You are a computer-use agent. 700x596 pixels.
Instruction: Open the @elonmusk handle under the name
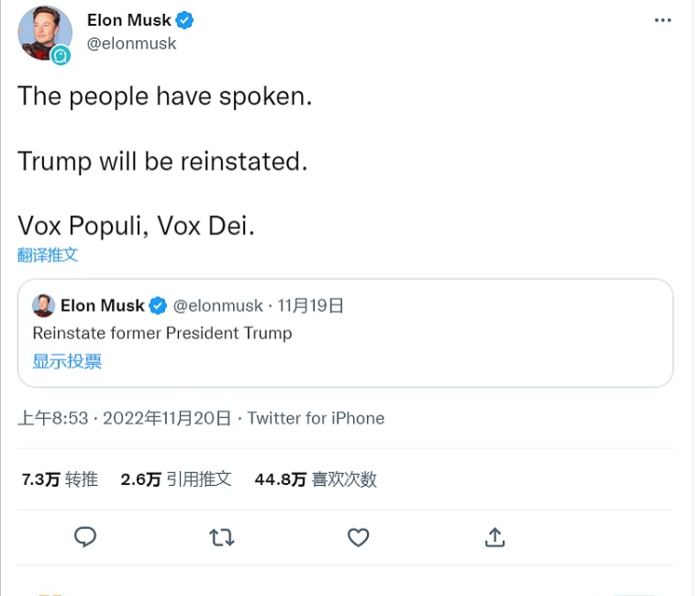pos(132,44)
